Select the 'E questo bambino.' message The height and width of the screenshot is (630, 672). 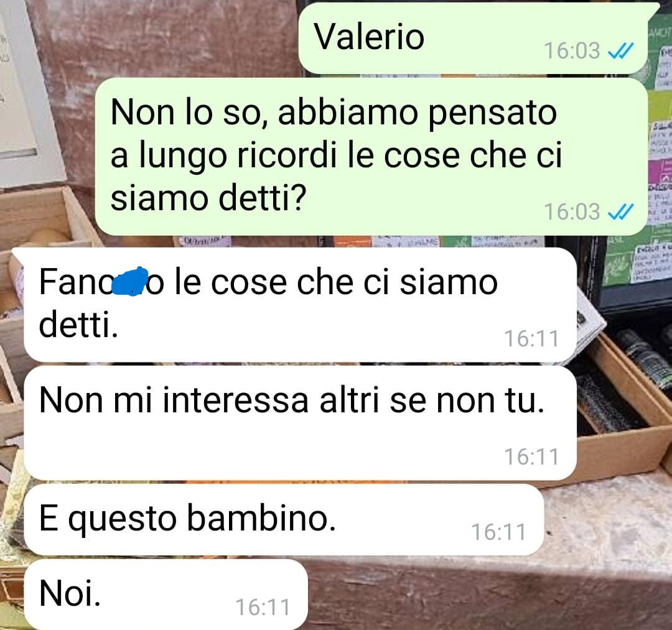coord(284,519)
